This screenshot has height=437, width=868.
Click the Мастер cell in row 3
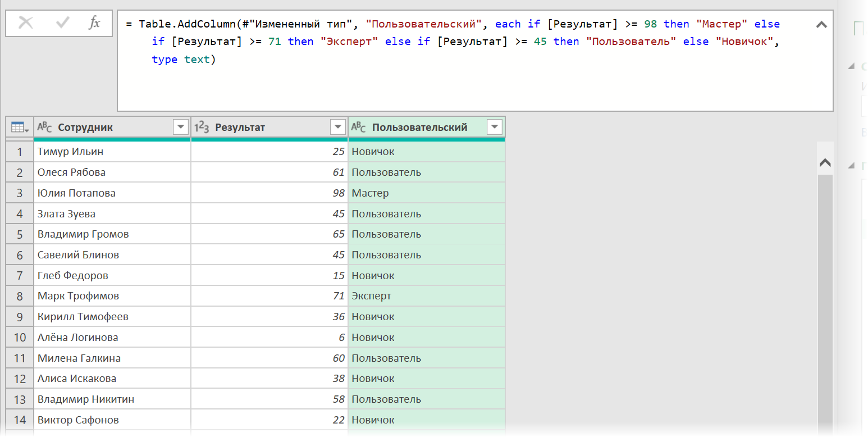click(427, 193)
